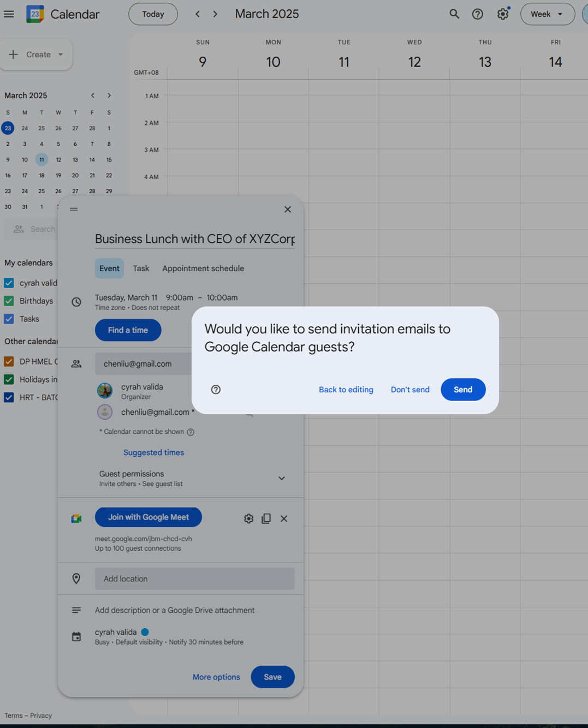Click the event title field

(195, 239)
